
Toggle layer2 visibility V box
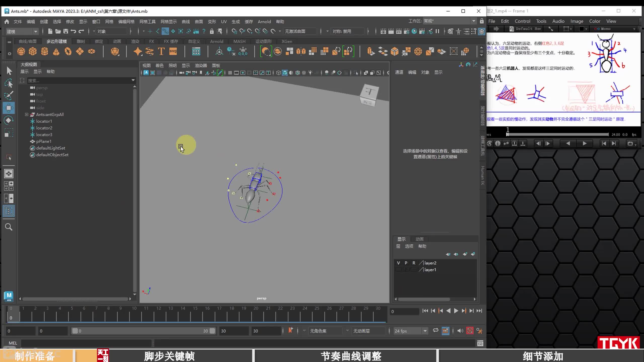point(398,263)
